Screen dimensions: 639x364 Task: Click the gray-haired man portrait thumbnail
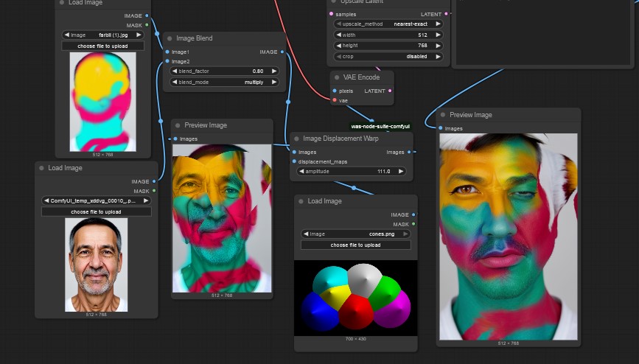96,265
